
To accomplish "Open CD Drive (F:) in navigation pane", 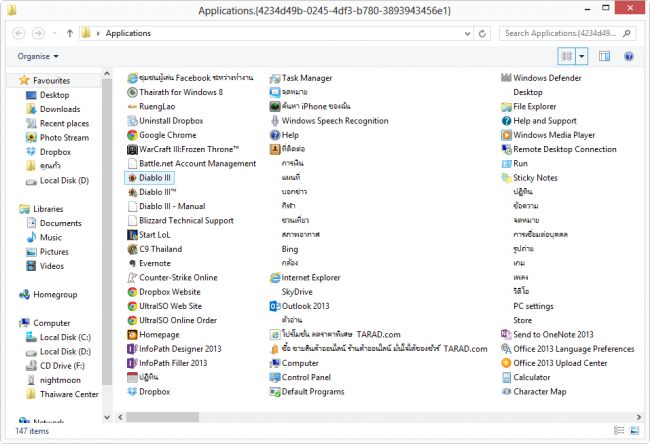I will (62, 366).
